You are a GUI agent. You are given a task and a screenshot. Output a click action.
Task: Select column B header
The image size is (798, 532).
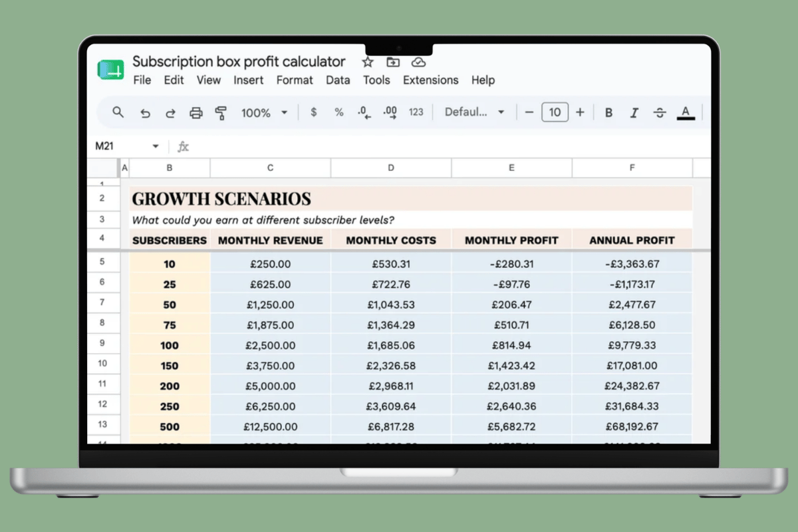point(170,168)
